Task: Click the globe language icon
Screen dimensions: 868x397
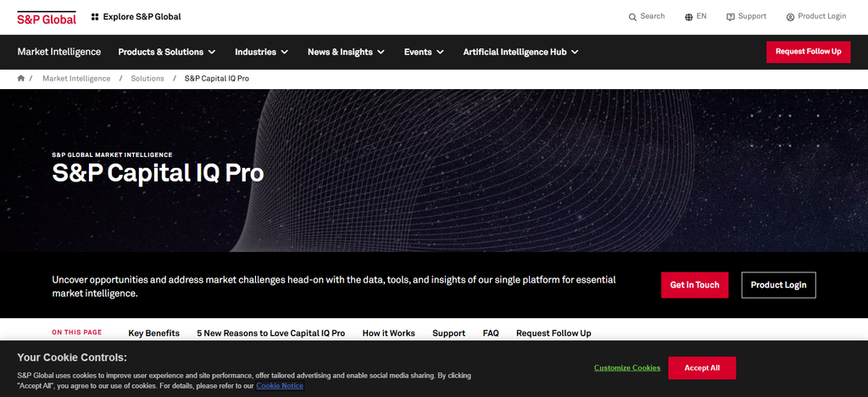Action: (688, 17)
